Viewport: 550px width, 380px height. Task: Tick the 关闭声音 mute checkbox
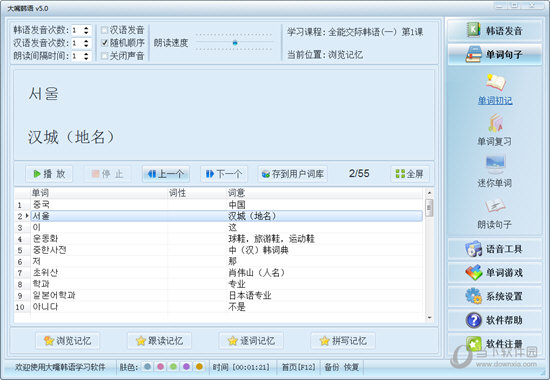104,56
